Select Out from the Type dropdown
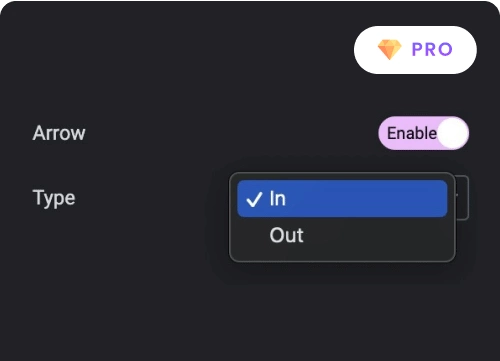This screenshot has width=500, height=361. [342, 235]
